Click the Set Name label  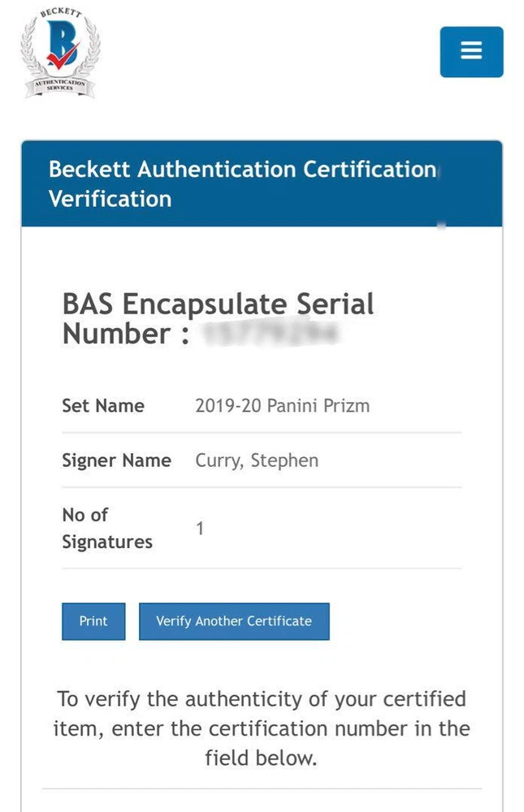[x=103, y=406]
